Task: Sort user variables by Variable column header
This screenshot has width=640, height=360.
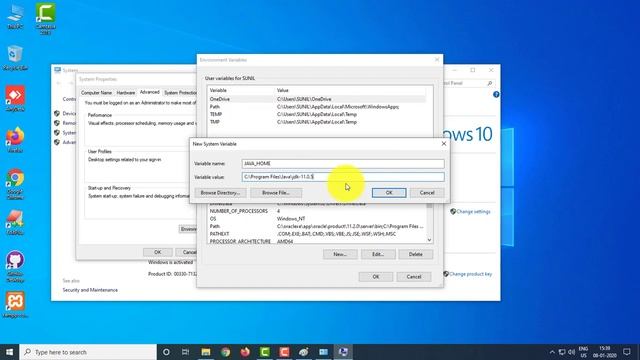Action: (241, 90)
